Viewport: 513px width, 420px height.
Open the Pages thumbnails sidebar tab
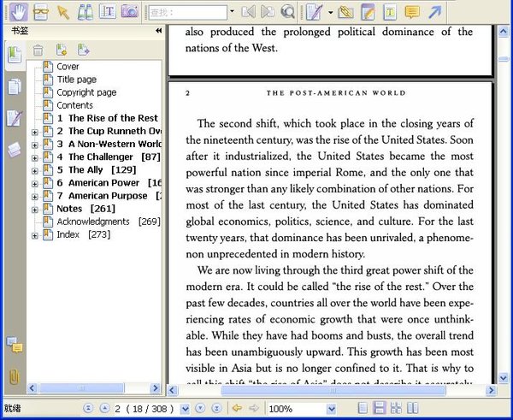click(x=15, y=86)
